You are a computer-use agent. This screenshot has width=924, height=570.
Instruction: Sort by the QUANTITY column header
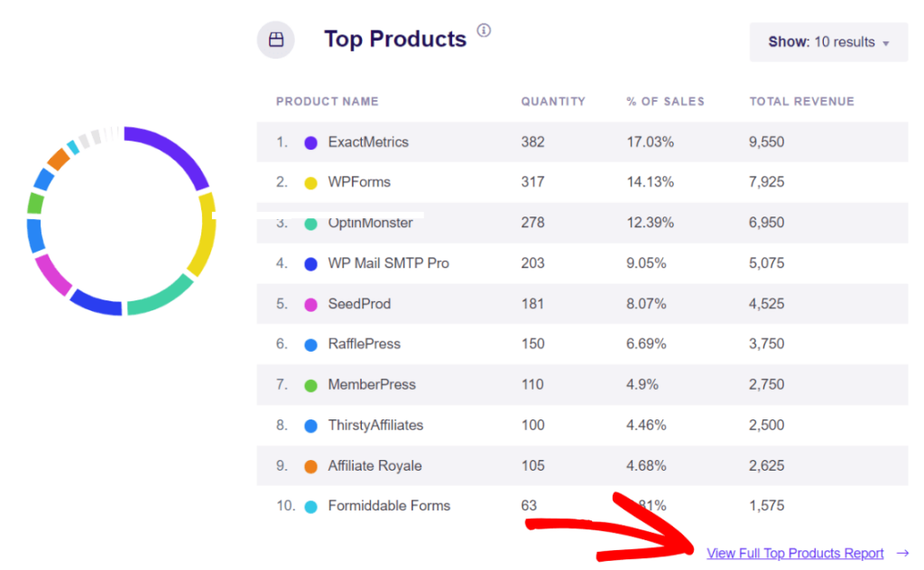point(553,101)
